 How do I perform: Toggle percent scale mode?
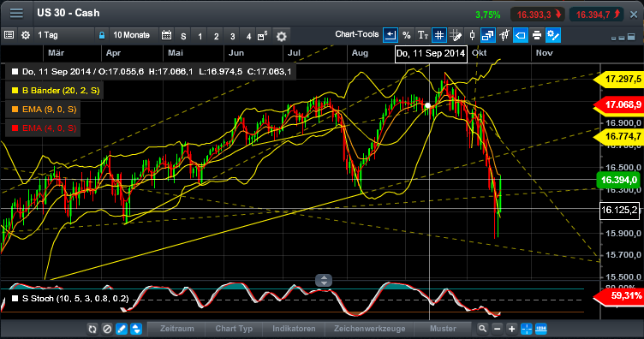point(407,35)
